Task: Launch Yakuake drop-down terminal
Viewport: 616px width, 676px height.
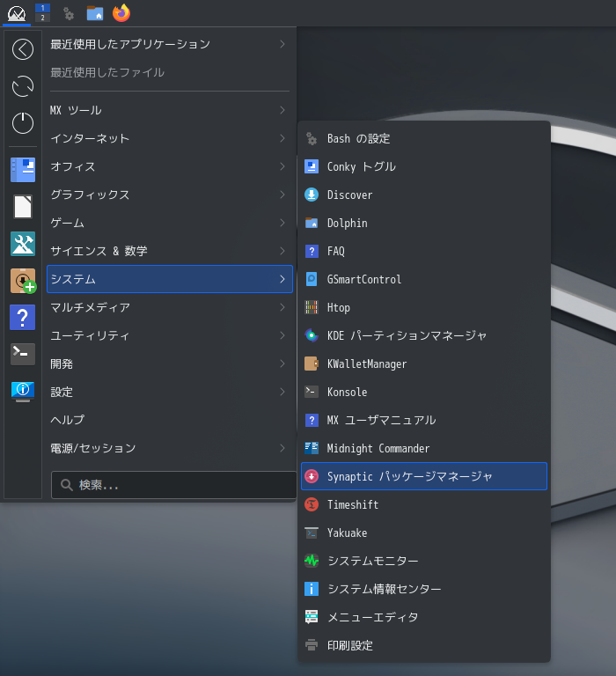Action: [x=424, y=533]
